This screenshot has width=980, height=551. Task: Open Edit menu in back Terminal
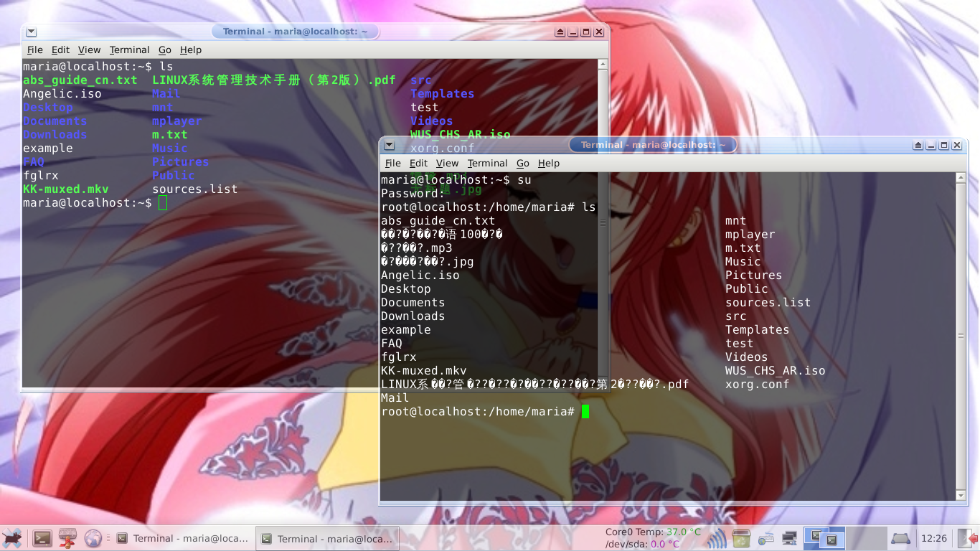(61, 50)
